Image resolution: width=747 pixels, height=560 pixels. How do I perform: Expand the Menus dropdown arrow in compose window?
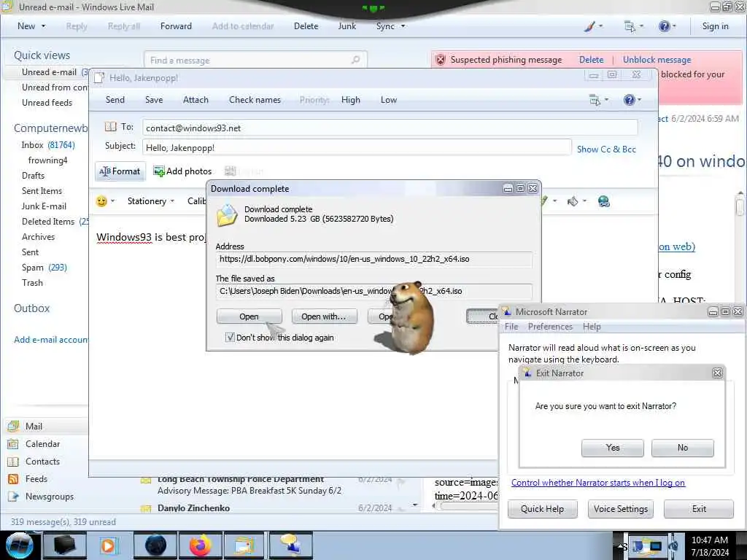click(606, 100)
